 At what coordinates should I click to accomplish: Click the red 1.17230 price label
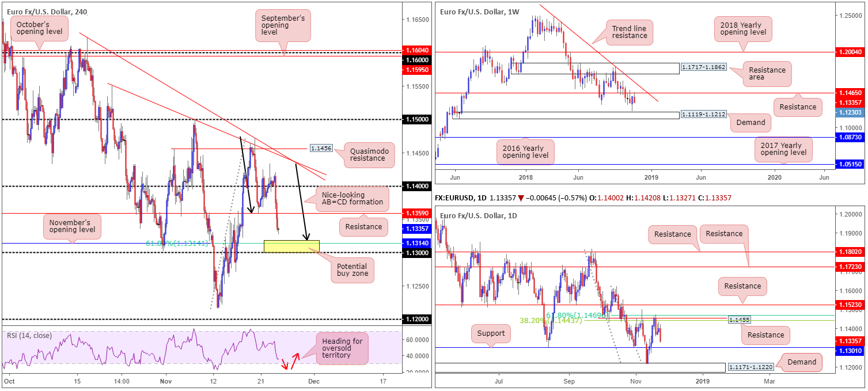pyautogui.click(x=850, y=267)
